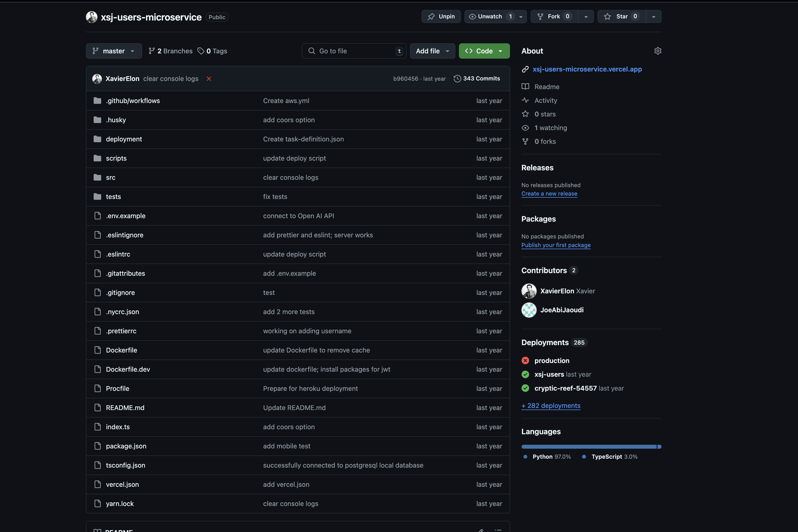This screenshot has height=532, width=798.
Task: Click the xsj-users success check icon
Action: 525,374
